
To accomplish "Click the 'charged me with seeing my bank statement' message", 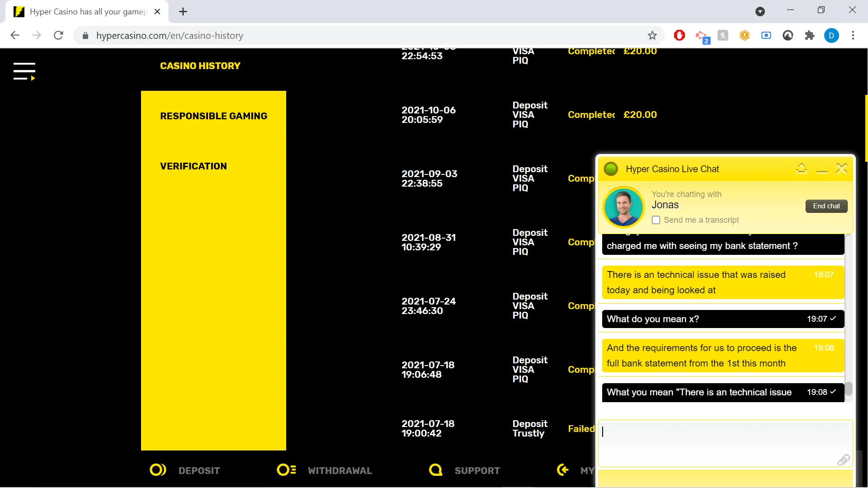I will click(723, 245).
